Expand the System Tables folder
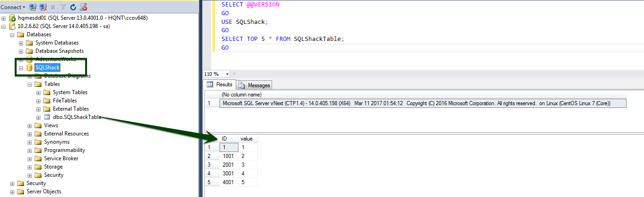Viewport: 644px width, 197px height. point(39,92)
